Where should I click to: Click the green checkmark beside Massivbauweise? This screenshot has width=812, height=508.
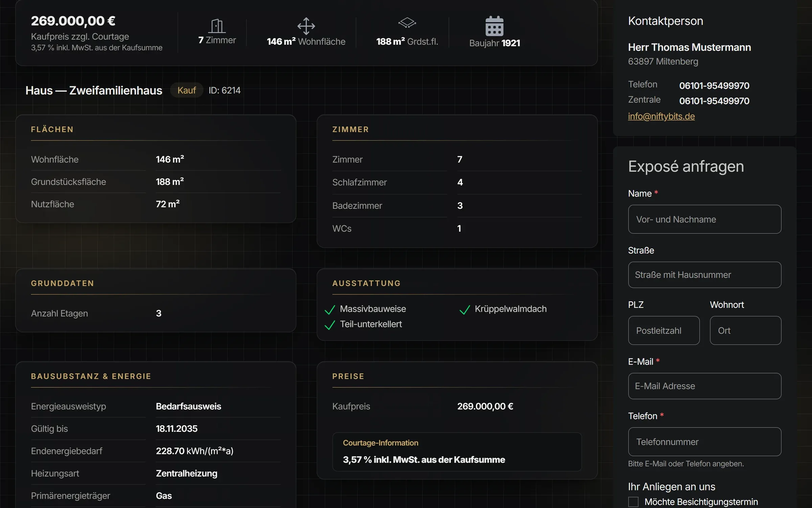coord(330,310)
